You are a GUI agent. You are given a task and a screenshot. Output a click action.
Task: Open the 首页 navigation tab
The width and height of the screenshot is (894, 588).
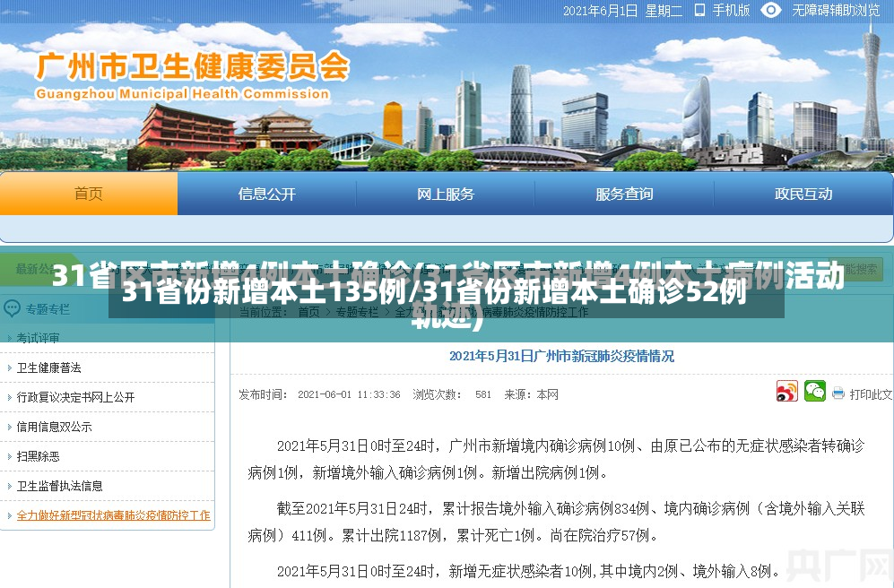pos(89,194)
